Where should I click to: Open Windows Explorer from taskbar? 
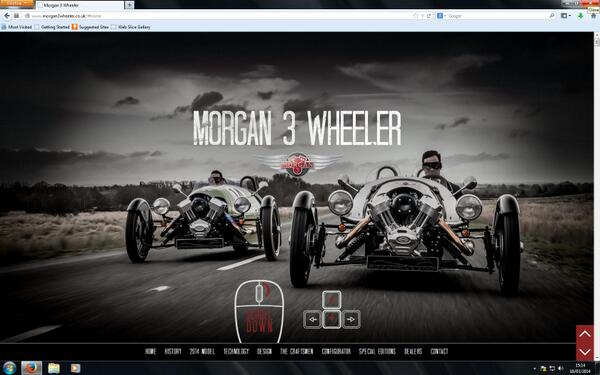tap(54, 368)
